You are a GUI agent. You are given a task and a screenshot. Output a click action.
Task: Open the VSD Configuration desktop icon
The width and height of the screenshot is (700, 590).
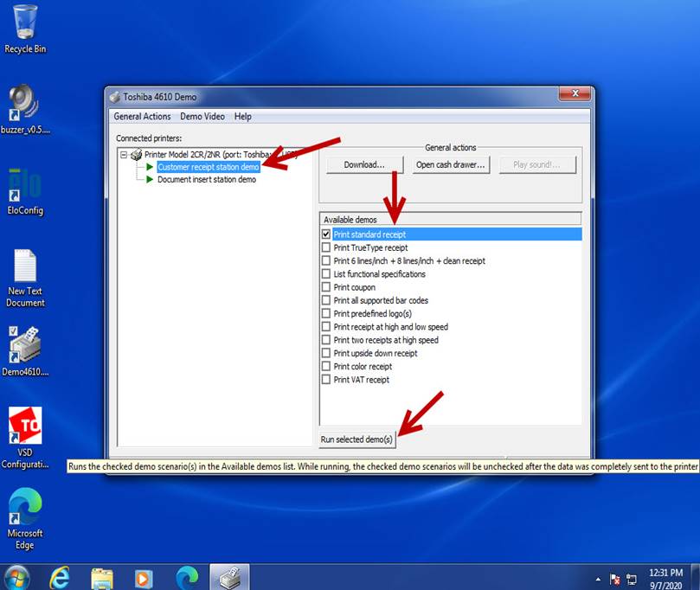25,426
